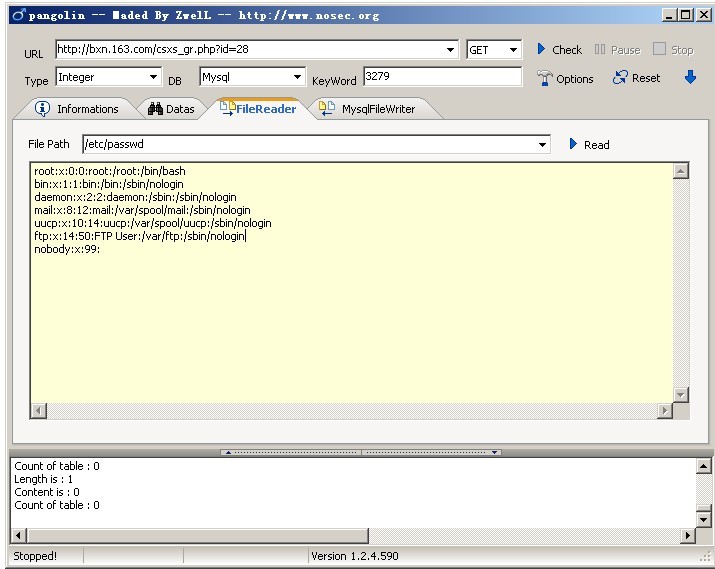Screen dimensions: 715x569
Task: Minimize the pangolin window
Action: click(x=669, y=15)
